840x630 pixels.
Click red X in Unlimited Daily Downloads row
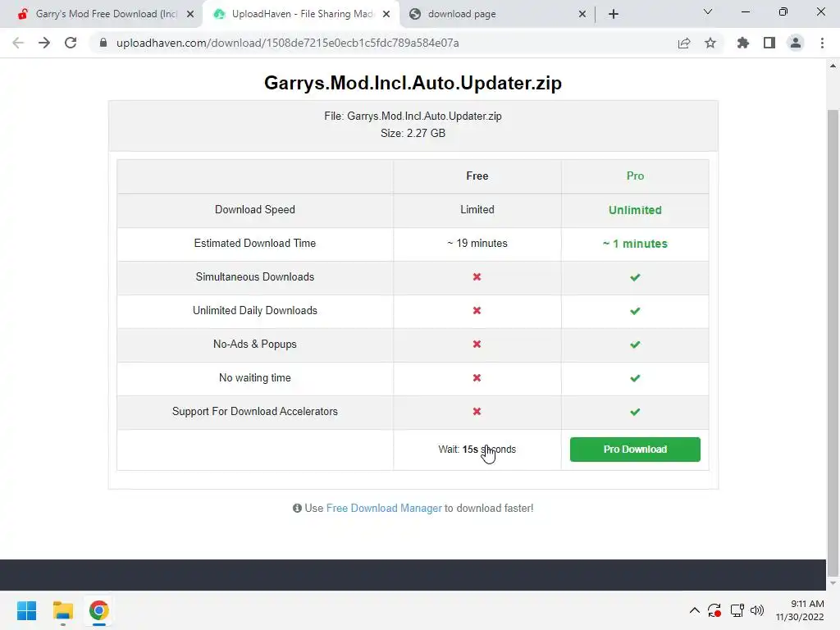[477, 311]
